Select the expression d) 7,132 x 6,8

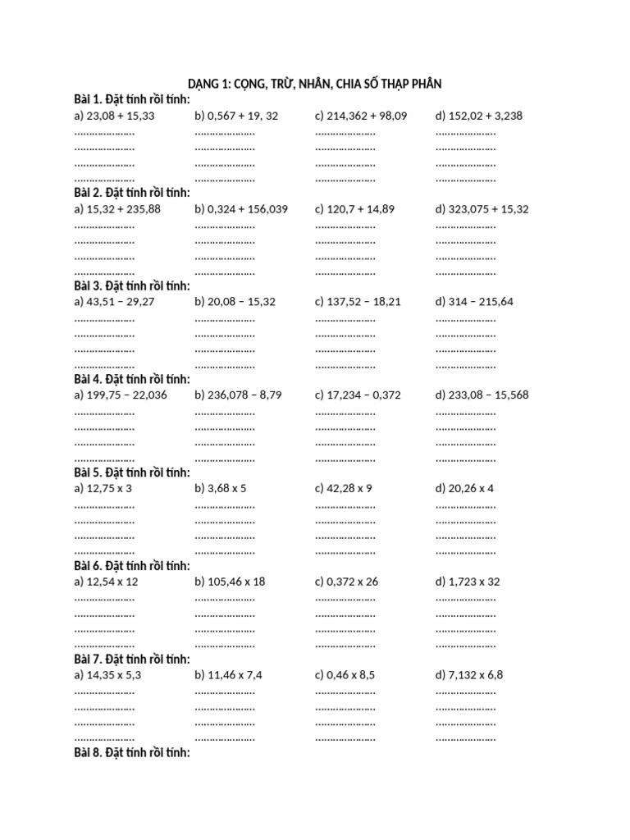coord(469,675)
